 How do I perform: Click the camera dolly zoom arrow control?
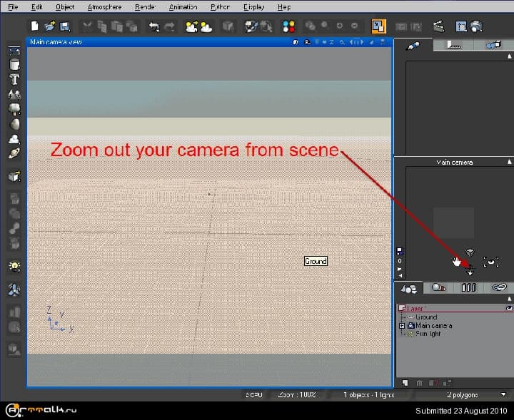[469, 272]
